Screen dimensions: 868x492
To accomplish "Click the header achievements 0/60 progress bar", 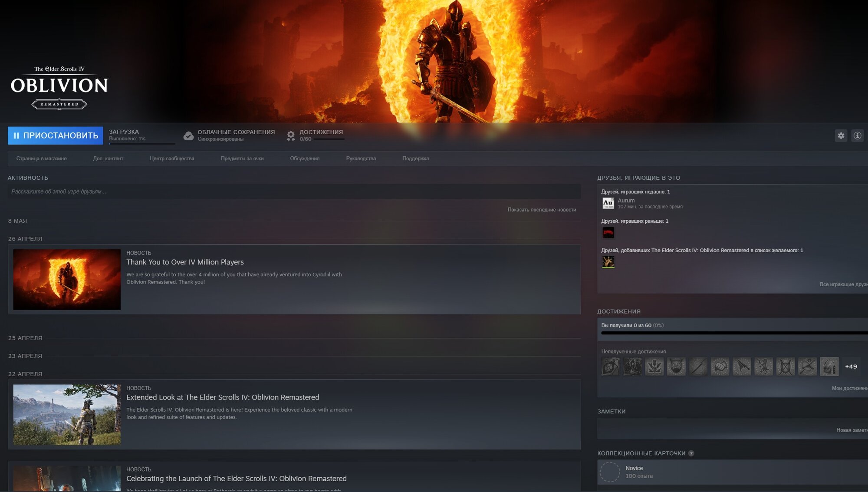I will pos(329,139).
